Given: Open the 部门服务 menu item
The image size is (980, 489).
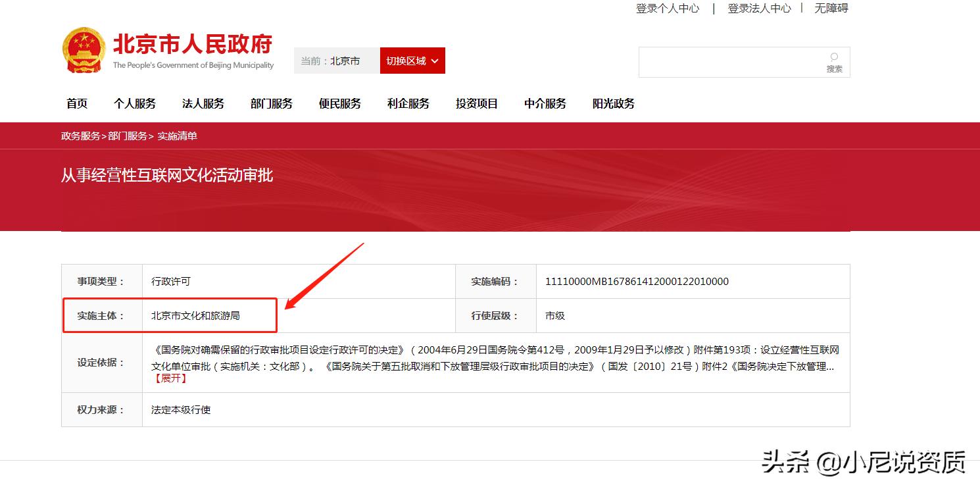Looking at the screenshot, I should pos(271,103).
